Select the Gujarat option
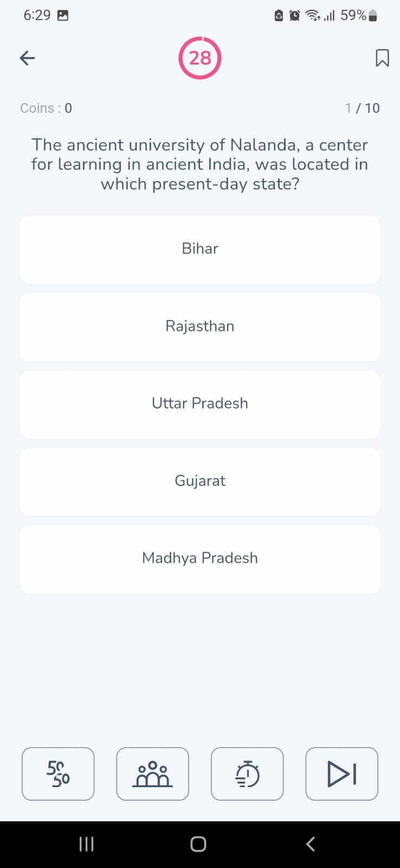Image resolution: width=400 pixels, height=868 pixels. coord(200,482)
